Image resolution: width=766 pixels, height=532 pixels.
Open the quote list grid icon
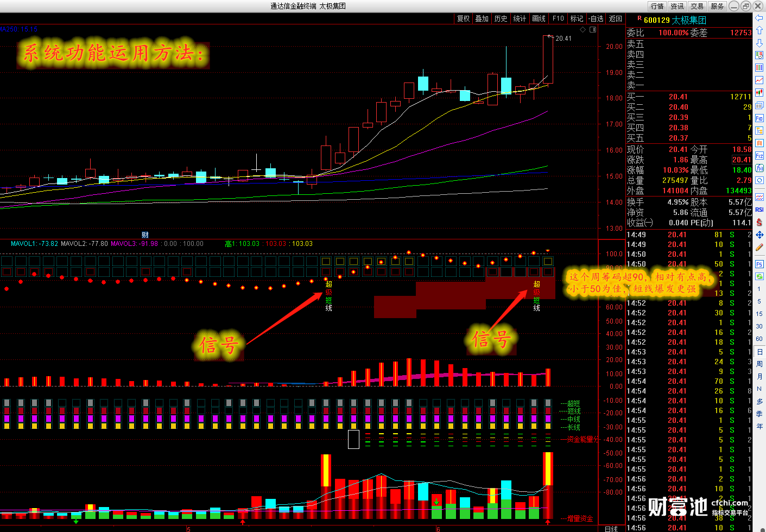[x=759, y=67]
